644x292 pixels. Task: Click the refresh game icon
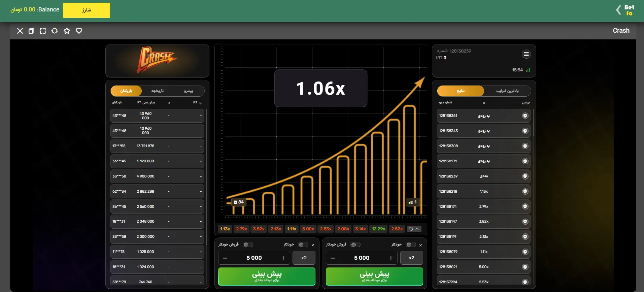55,31
